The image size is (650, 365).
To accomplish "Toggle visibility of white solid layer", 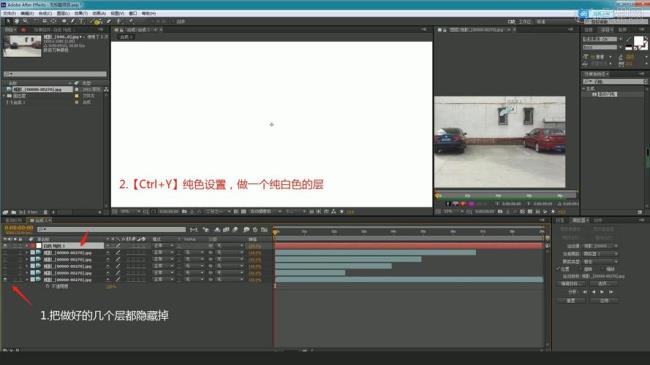I will coord(5,246).
